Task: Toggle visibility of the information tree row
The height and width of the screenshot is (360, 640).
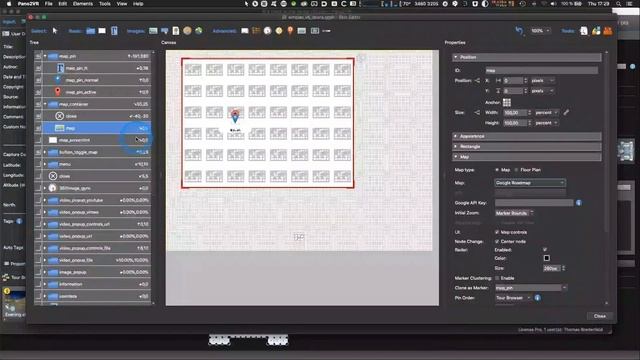Action: coord(38,284)
